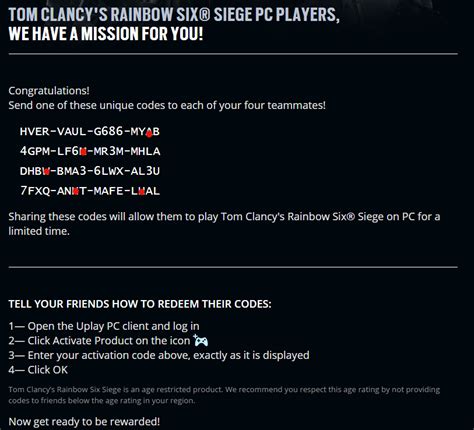Click the red mark in the 7FXQ code's AN-T segment

click(x=76, y=191)
